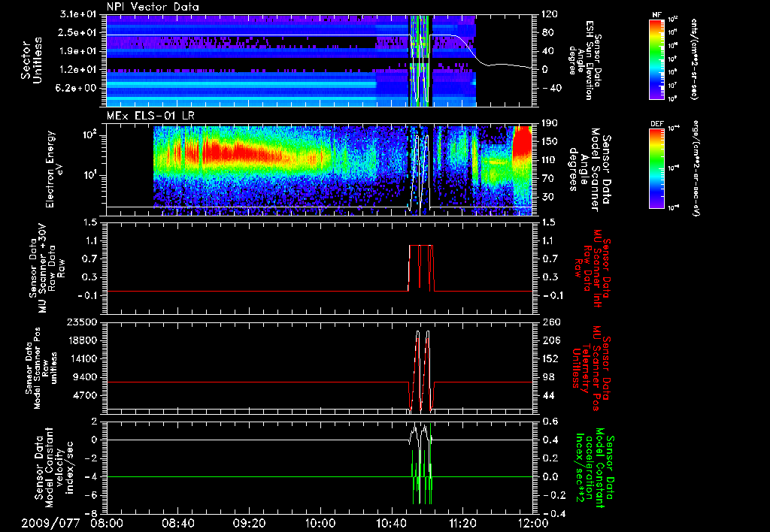
Task: Click the green 'Model Constant acceleration' label
Action: pyautogui.click(x=595, y=467)
